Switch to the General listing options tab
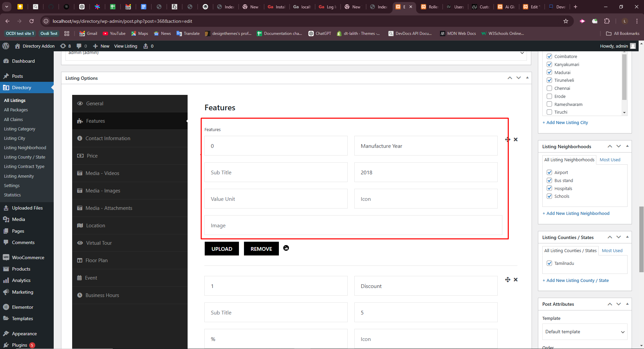The width and height of the screenshot is (644, 349). pyautogui.click(x=130, y=104)
